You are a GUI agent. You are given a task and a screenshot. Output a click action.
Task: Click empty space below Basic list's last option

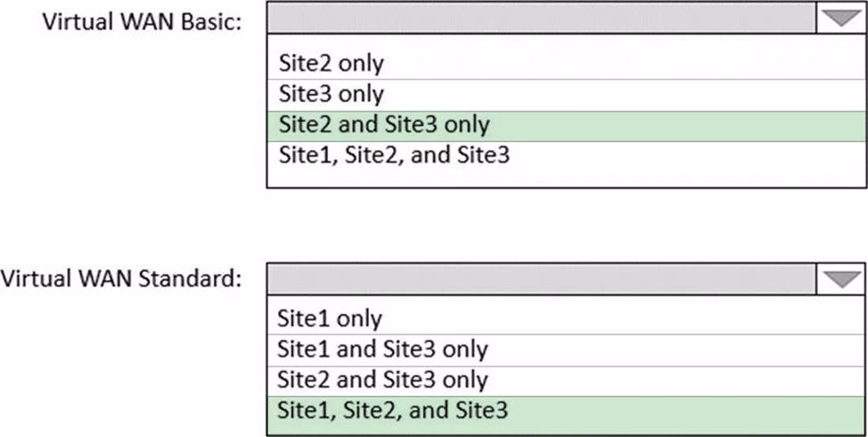pyautogui.click(x=566, y=178)
